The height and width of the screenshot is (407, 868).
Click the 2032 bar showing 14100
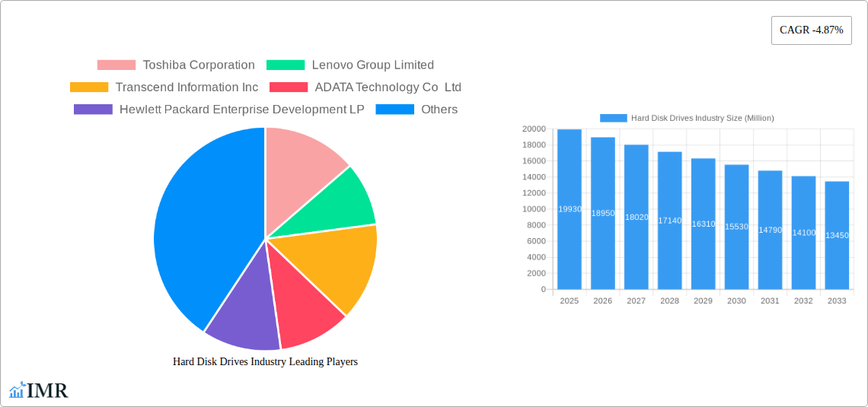[803, 232]
